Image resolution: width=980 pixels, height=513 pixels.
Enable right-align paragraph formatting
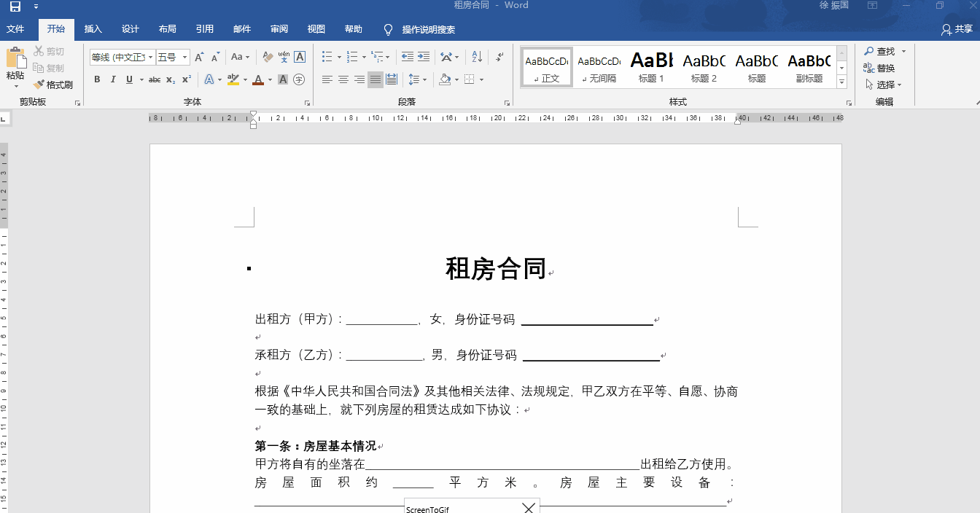point(359,79)
